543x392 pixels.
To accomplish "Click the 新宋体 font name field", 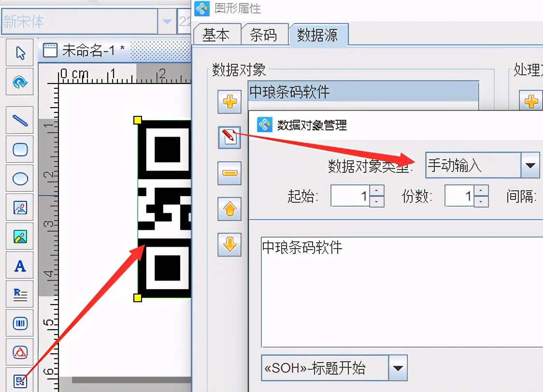I will tap(80, 21).
